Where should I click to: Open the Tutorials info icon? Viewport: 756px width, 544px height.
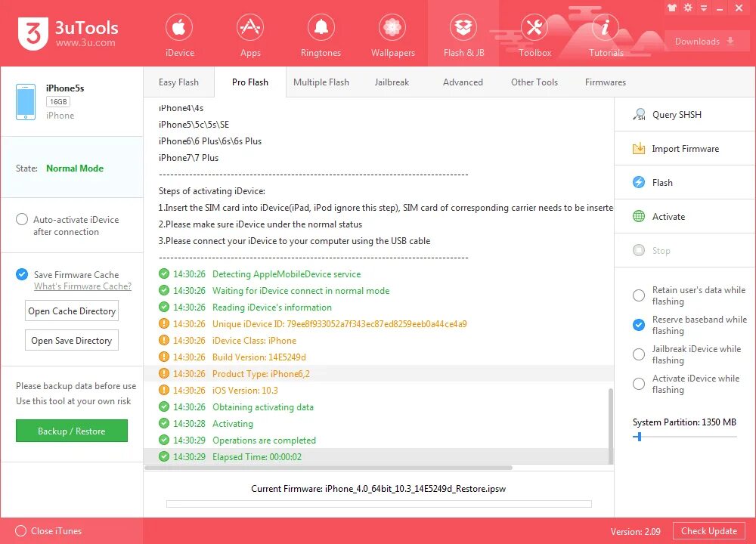coord(605,27)
